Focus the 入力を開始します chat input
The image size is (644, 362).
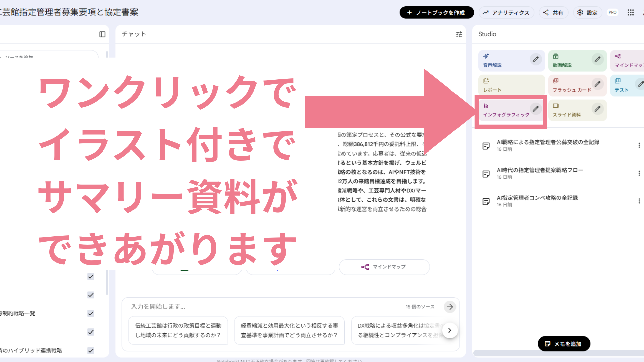(262, 307)
